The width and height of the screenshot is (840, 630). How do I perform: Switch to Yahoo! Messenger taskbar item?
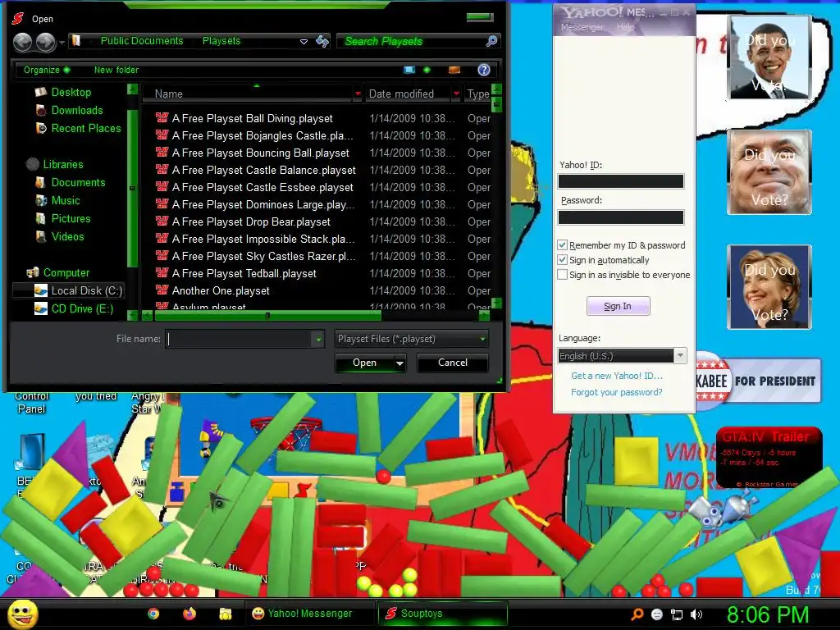tap(309, 614)
